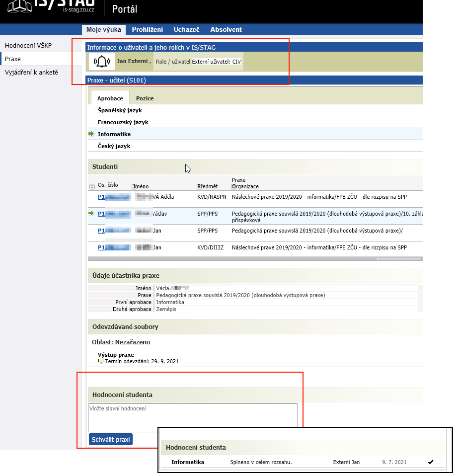Open the Moje výuka tab
The image size is (458, 476).
[103, 29]
